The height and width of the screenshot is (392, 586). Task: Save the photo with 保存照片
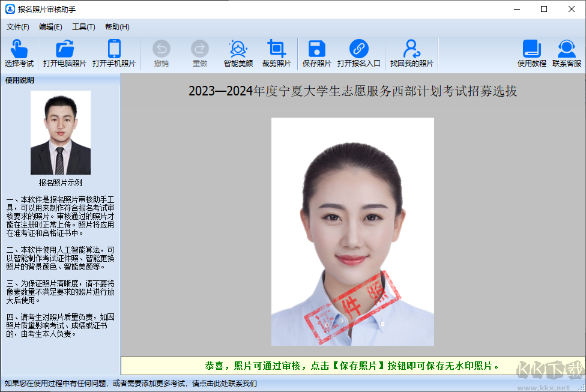[x=316, y=53]
